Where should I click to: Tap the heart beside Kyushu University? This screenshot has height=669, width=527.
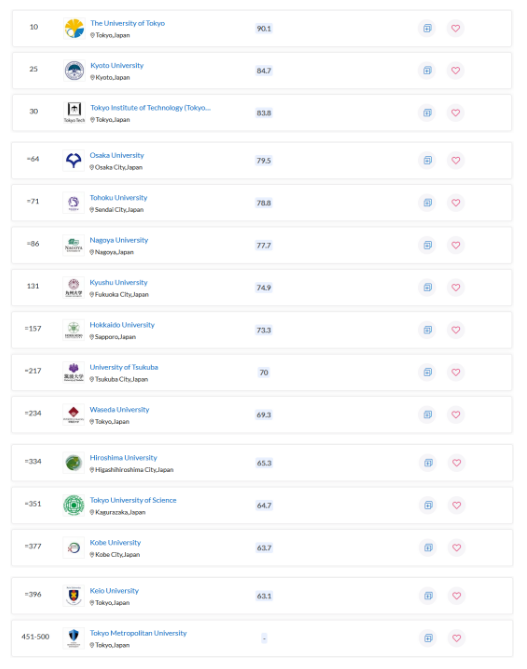456,287
